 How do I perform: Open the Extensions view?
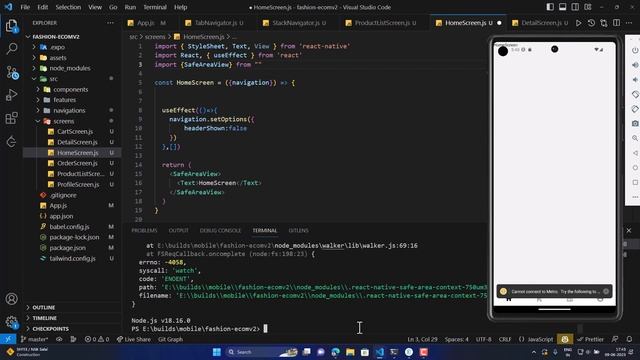click(11, 118)
